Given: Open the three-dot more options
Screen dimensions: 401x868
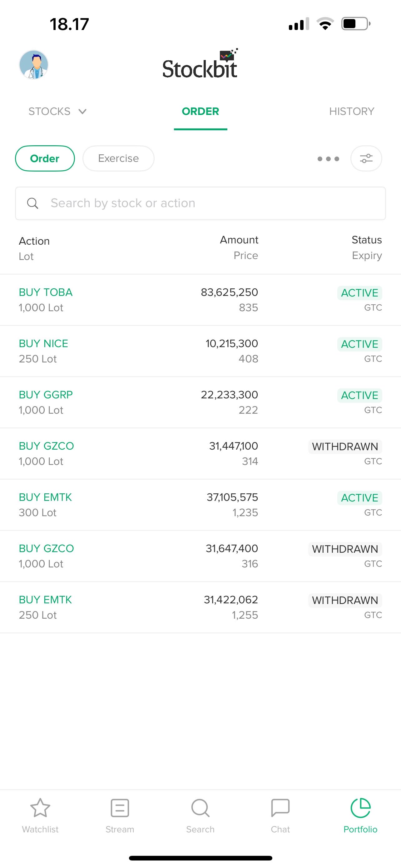Looking at the screenshot, I should coord(328,159).
